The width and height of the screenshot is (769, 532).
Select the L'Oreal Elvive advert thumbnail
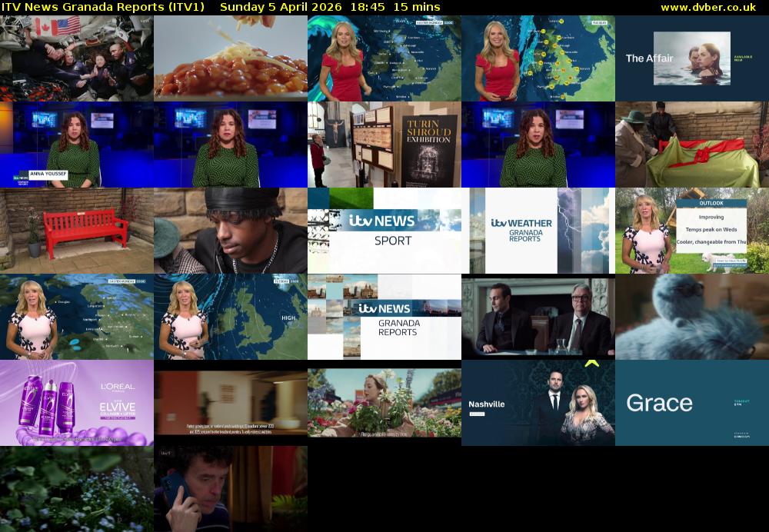click(x=77, y=403)
